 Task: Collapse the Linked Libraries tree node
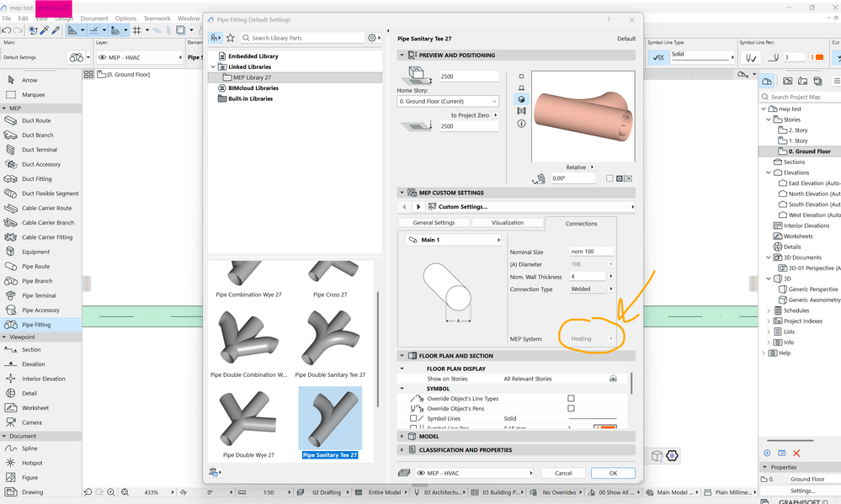point(213,67)
